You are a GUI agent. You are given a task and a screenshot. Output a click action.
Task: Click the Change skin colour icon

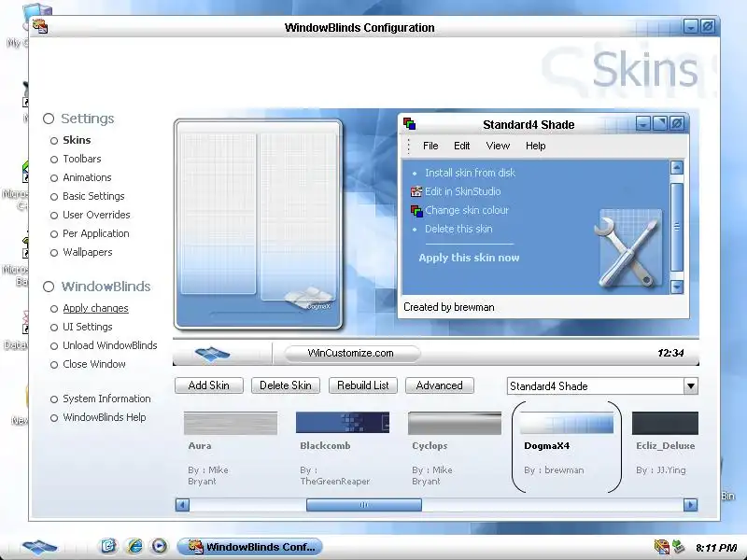coord(416,211)
